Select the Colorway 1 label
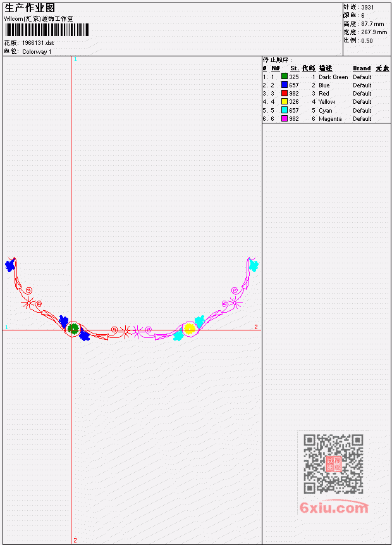 tap(37, 51)
